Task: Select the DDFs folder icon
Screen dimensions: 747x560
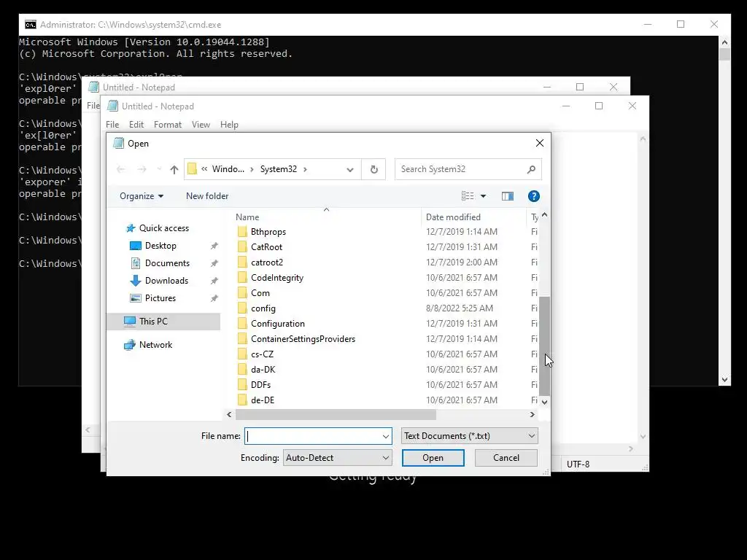Action: (x=242, y=385)
